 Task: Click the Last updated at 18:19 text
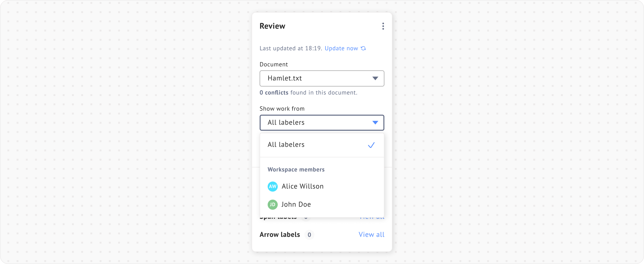(x=291, y=48)
